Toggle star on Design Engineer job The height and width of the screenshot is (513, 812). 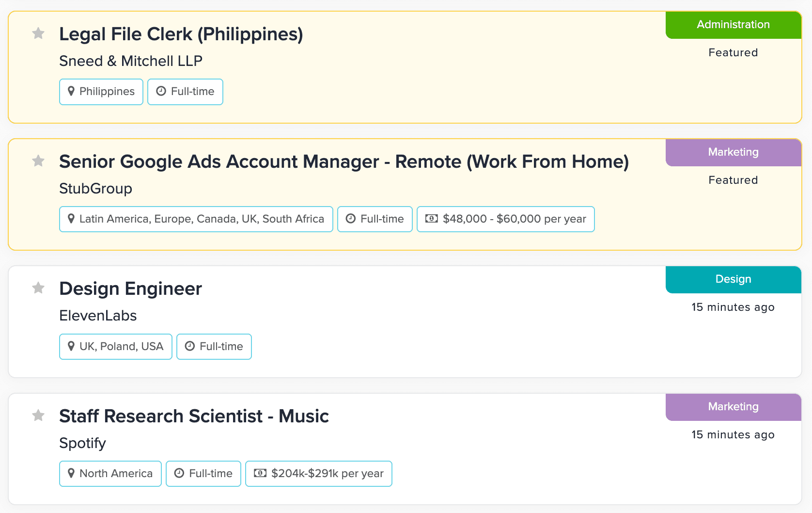pos(38,289)
